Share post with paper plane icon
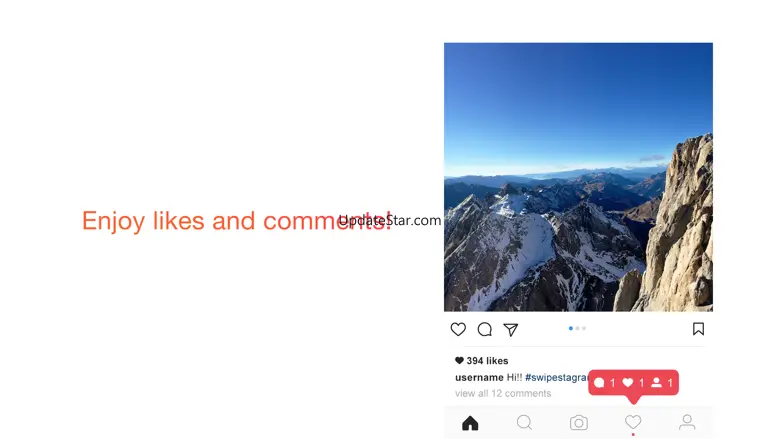The image size is (780, 439). (511, 329)
